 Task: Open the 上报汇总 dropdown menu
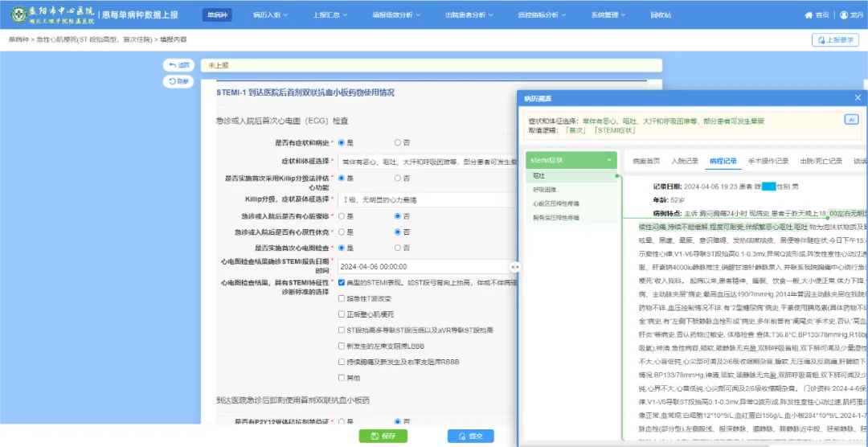coord(330,15)
